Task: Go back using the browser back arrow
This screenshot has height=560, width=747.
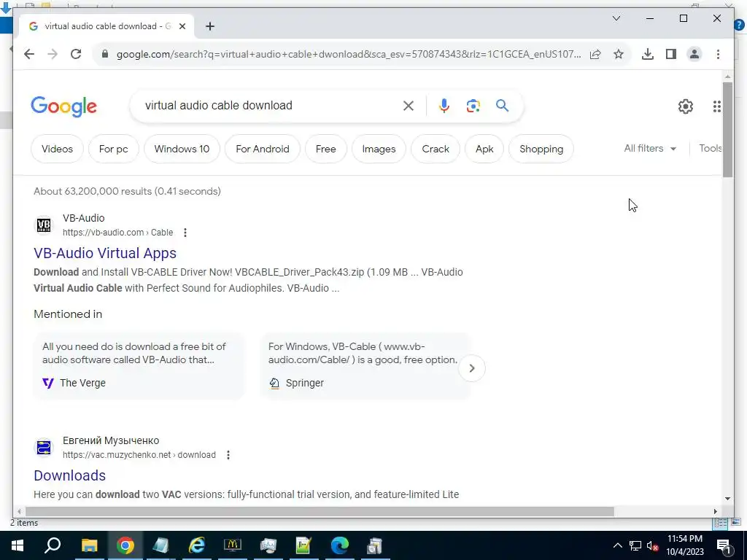Action: (x=29, y=54)
